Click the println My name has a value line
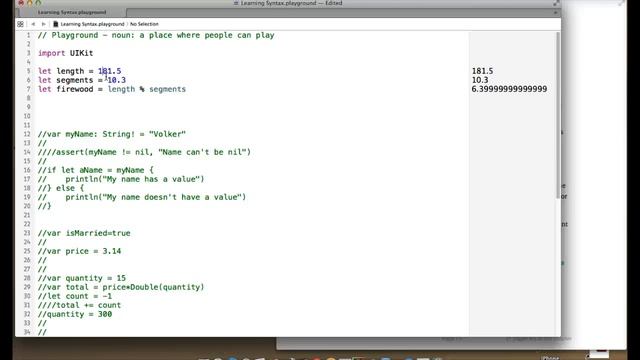This screenshot has height=360, width=640. 121,179
